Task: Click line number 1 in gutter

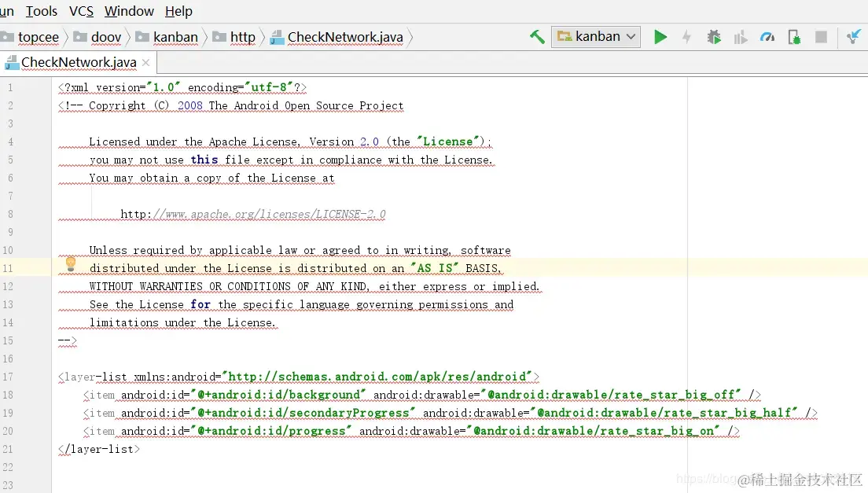Action: pos(10,87)
